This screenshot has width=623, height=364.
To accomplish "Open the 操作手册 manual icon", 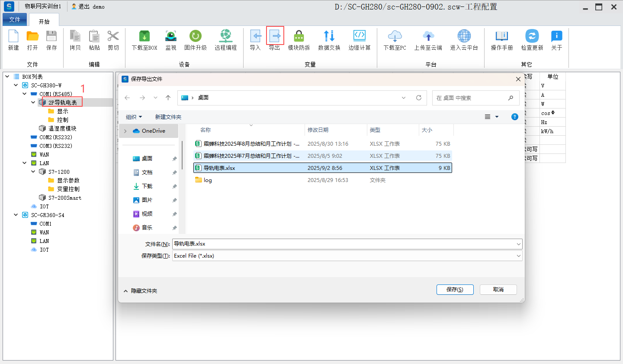I will tap(501, 36).
